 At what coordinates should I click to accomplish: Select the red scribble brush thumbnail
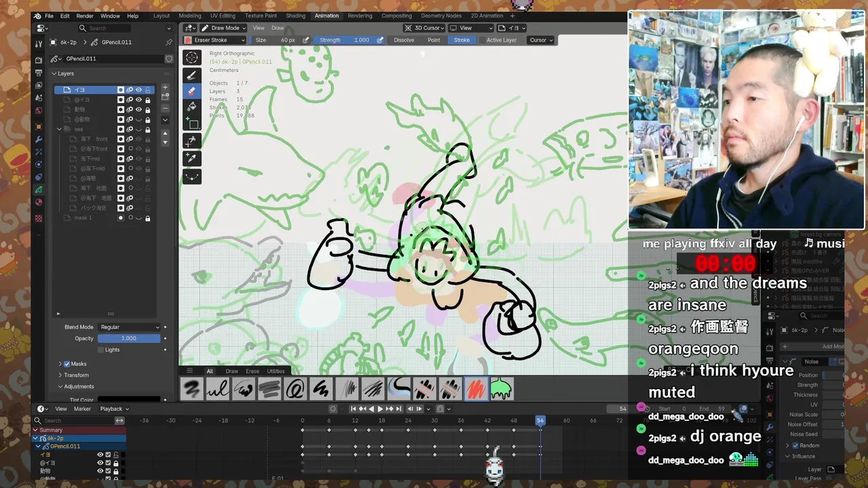click(476, 389)
